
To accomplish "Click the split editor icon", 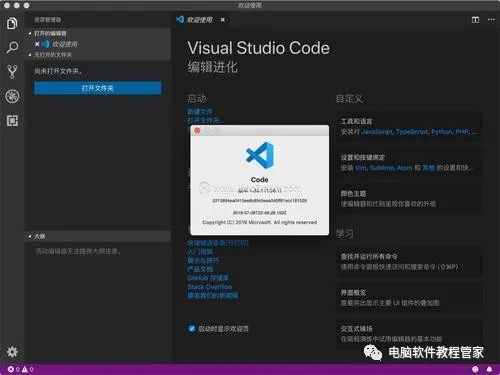I will click(475, 20).
